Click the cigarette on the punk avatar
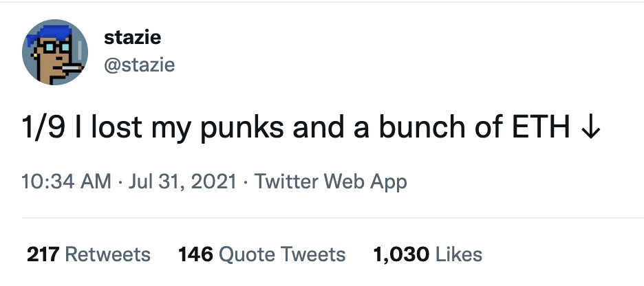This screenshot has width=644, height=286. click(73, 67)
